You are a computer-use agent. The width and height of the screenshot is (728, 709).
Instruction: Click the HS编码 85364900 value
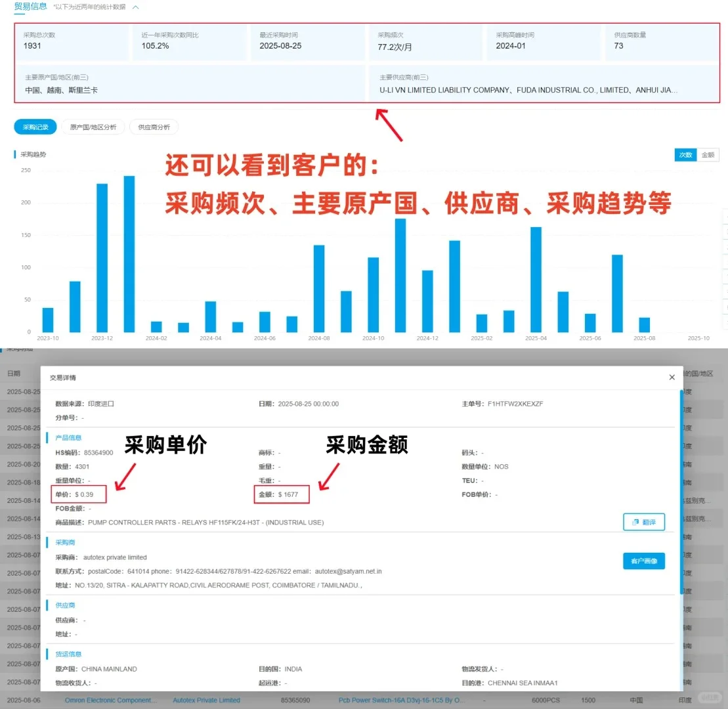98,453
